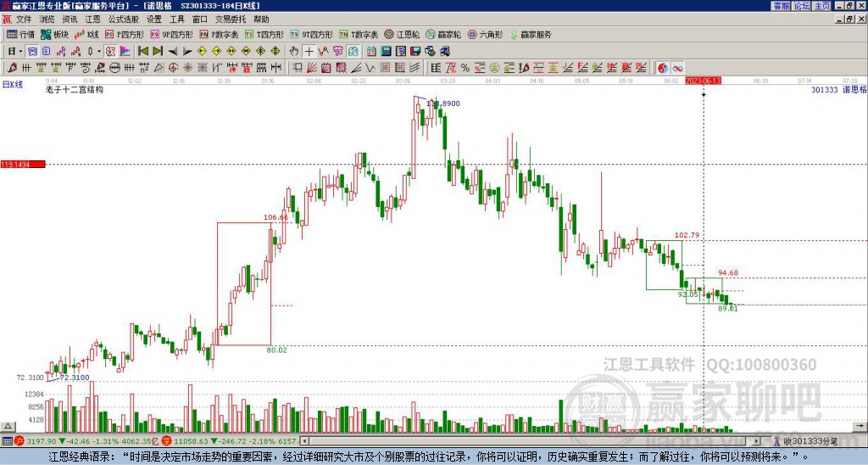
Task: Jump to last bar icon
Action: [x=158, y=51]
